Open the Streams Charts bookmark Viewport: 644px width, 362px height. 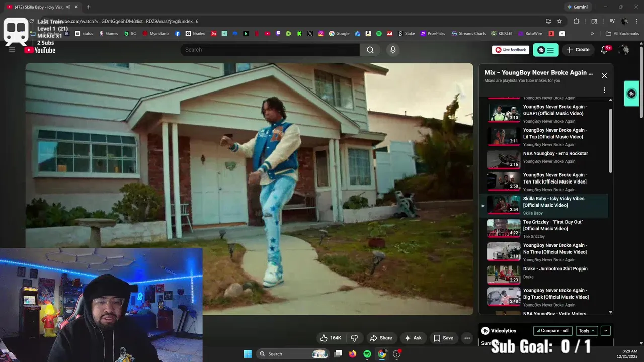468,34
